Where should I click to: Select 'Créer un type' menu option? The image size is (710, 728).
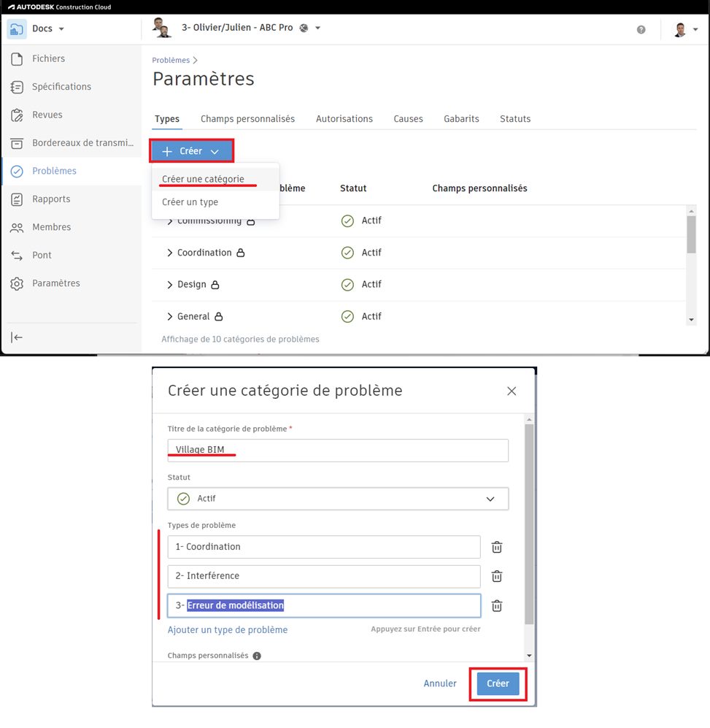[x=190, y=202]
